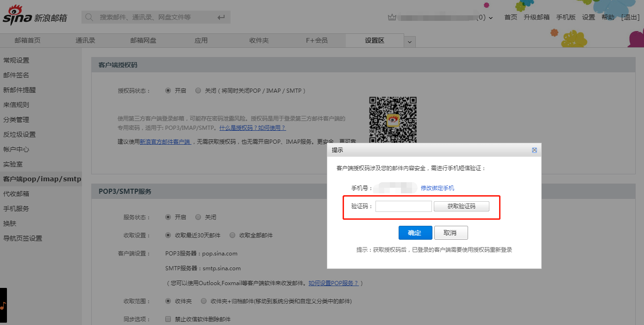644x325 pixels.
Task: Select 服务状态 开启 radio button
Action: click(168, 217)
